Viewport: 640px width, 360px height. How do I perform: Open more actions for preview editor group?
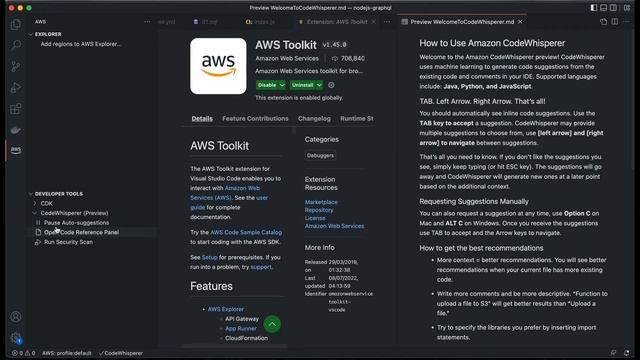click(627, 22)
